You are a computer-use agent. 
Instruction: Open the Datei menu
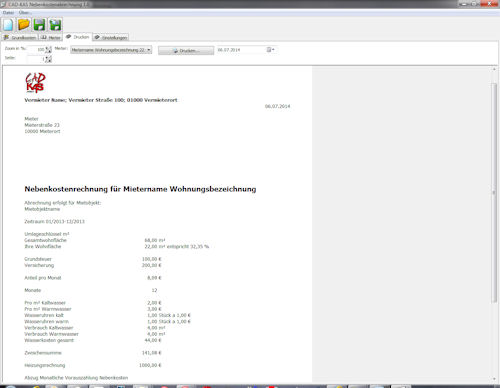pyautogui.click(x=8, y=12)
